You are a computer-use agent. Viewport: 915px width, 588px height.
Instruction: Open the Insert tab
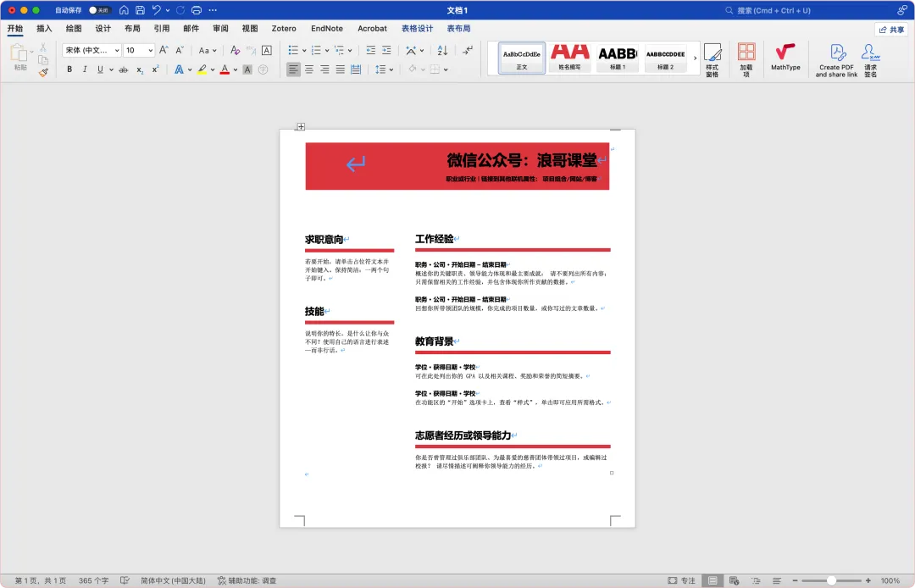tap(44, 29)
